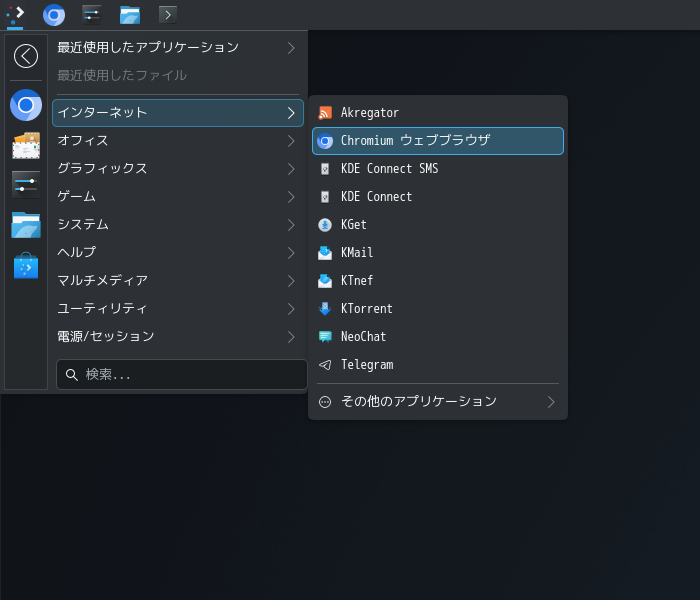700x600 pixels.
Task: Launch Chromium from the top panel
Action: (x=54, y=15)
